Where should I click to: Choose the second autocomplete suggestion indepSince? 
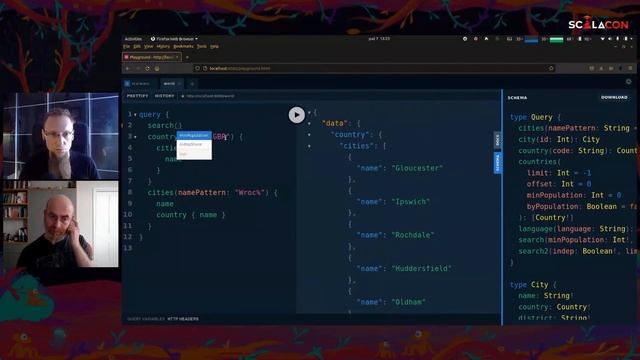click(194, 144)
